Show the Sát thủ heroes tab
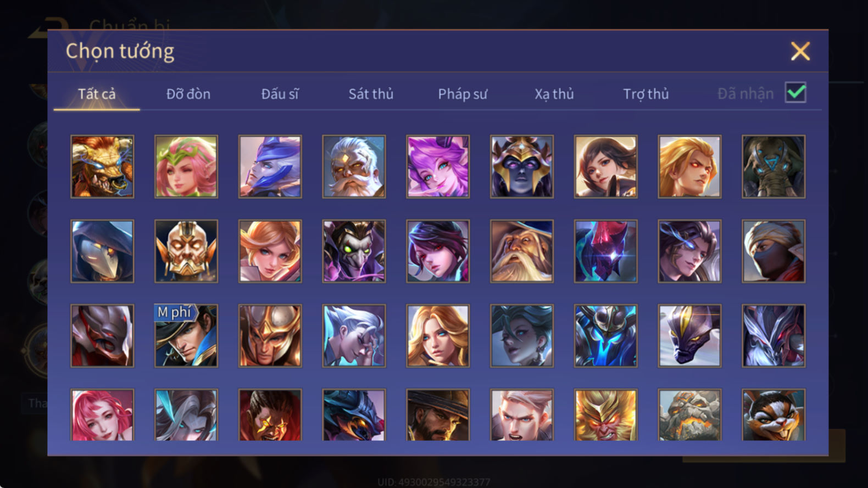Viewport: 868px width, 488px height. pyautogui.click(x=371, y=94)
